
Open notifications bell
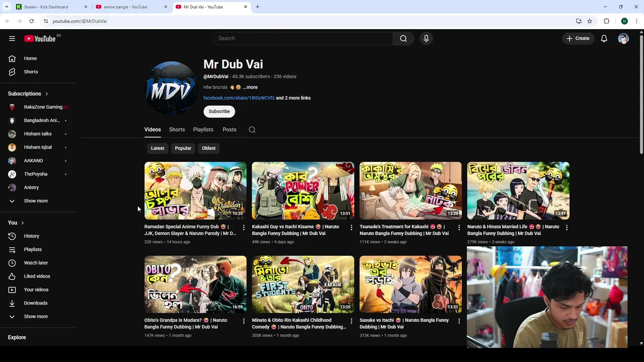pos(604,38)
